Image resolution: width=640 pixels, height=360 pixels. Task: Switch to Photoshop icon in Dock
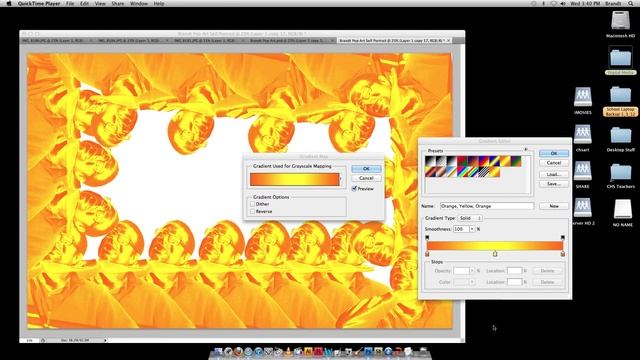(x=368, y=351)
